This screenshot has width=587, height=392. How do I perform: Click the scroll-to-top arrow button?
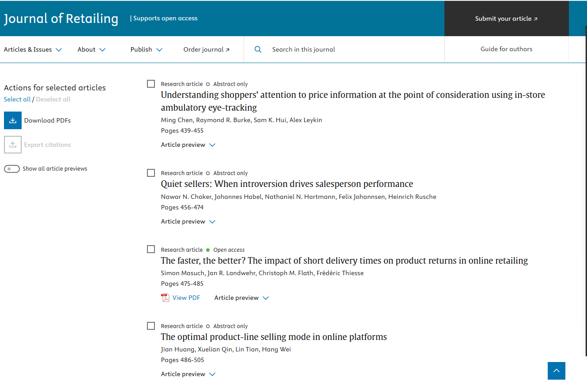tap(556, 371)
